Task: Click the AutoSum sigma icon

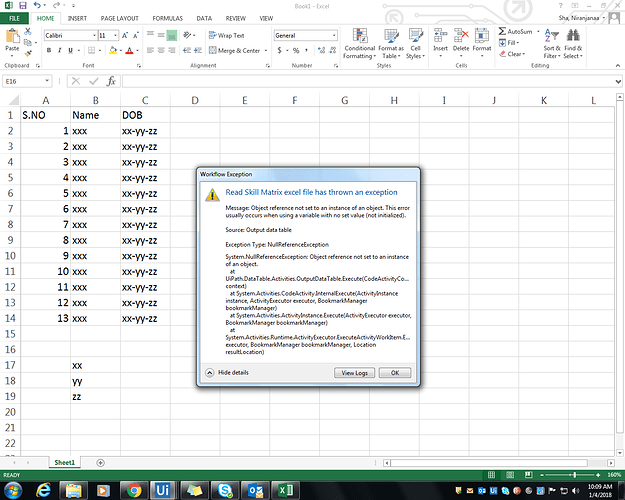Action: point(502,31)
